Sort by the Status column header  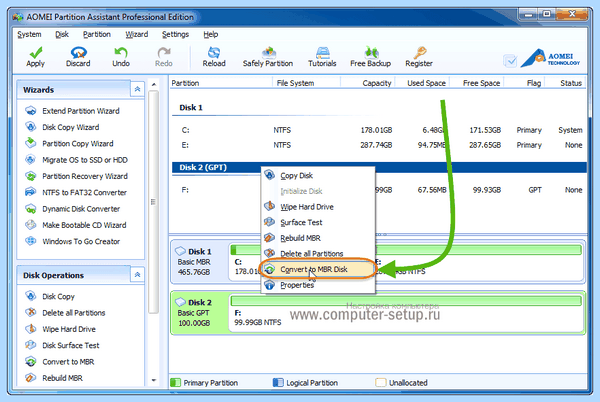(565, 83)
